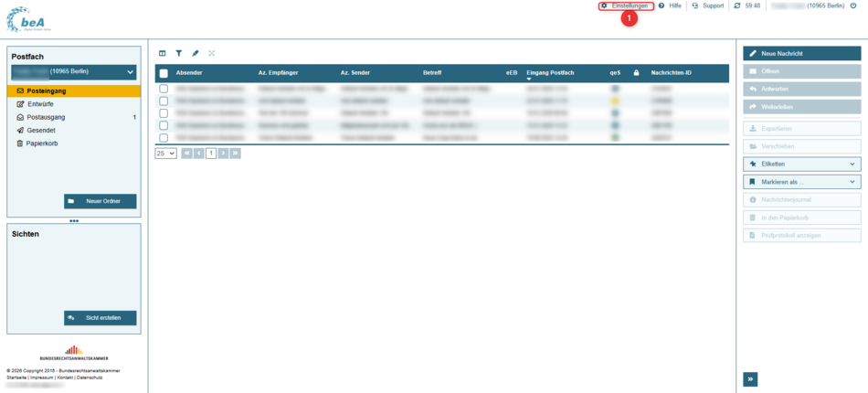Tick the select-all checkbox in table header

pyautogui.click(x=164, y=73)
